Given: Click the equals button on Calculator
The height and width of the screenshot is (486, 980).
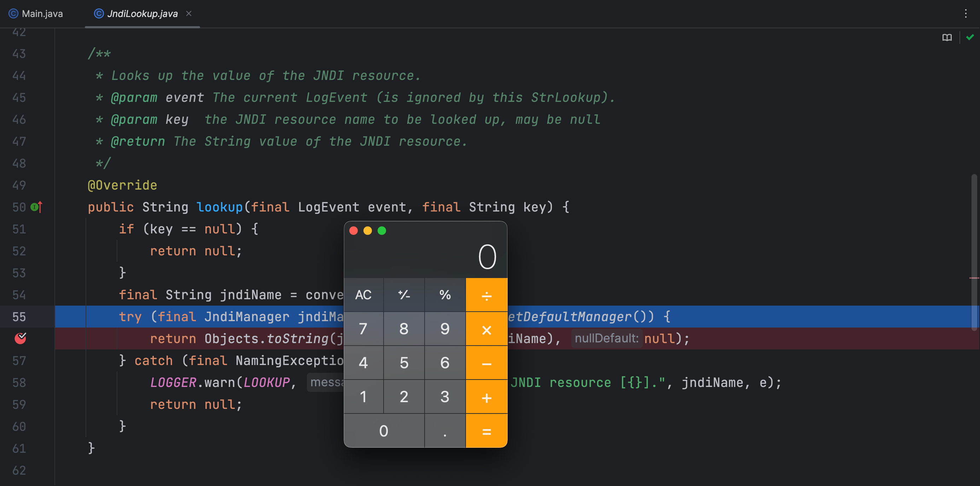Looking at the screenshot, I should point(486,431).
